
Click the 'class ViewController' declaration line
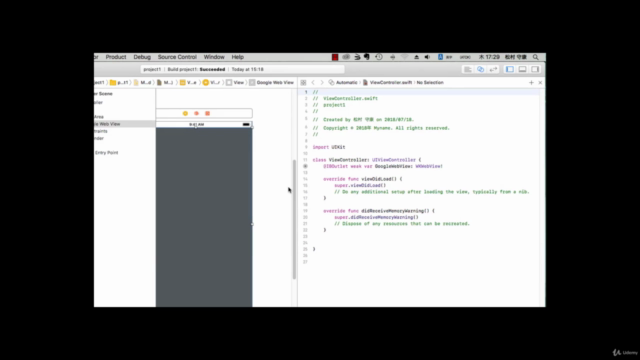[x=367, y=160]
